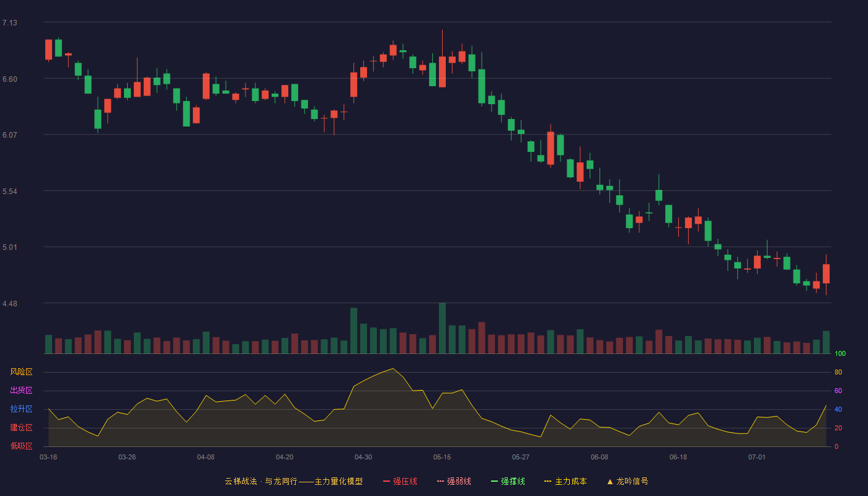Toggle the 云梯战法 主力量化模型 legend entry
The height and width of the screenshot is (496, 868).
(294, 481)
